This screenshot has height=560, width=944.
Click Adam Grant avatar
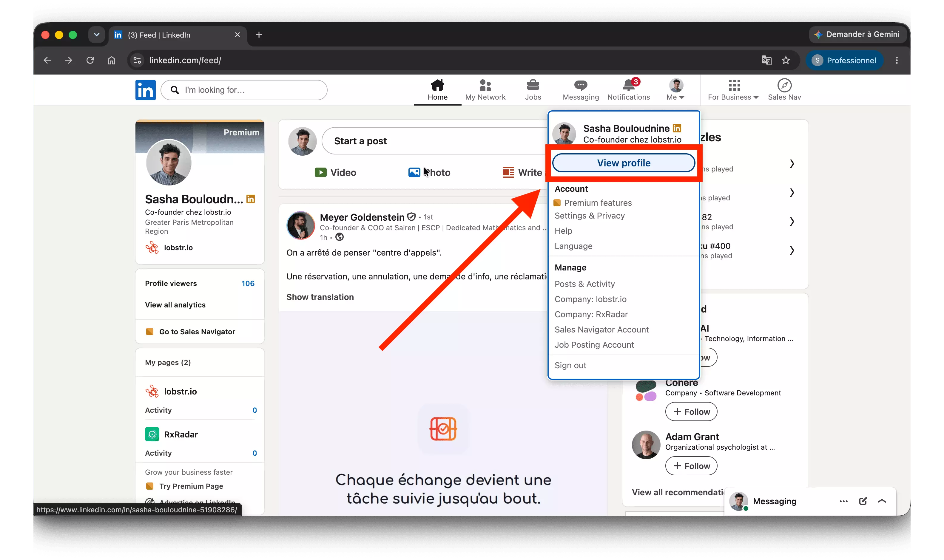click(646, 445)
